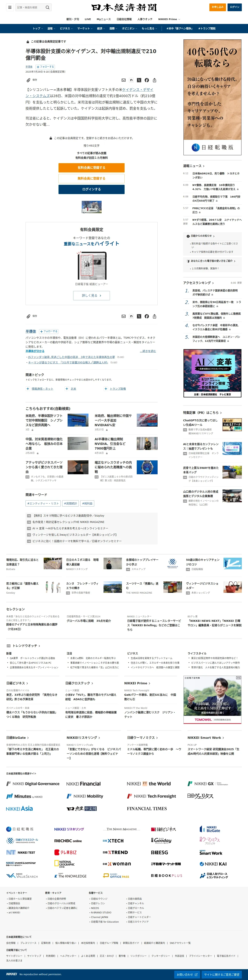Click the 詳しく見る button
Image resolution: width=248 pixels, height=980 pixels.
click(x=91, y=296)
